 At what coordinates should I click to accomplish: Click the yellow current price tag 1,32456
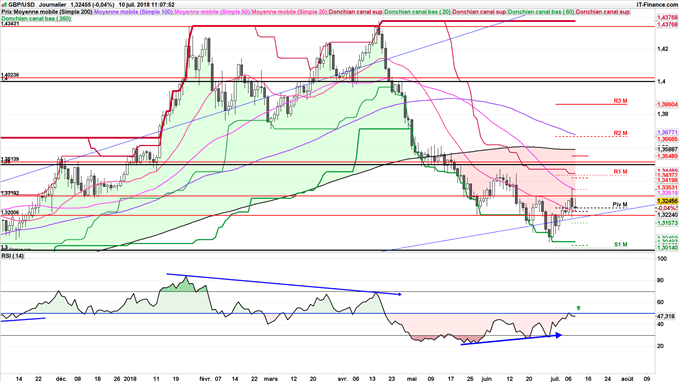(667, 201)
